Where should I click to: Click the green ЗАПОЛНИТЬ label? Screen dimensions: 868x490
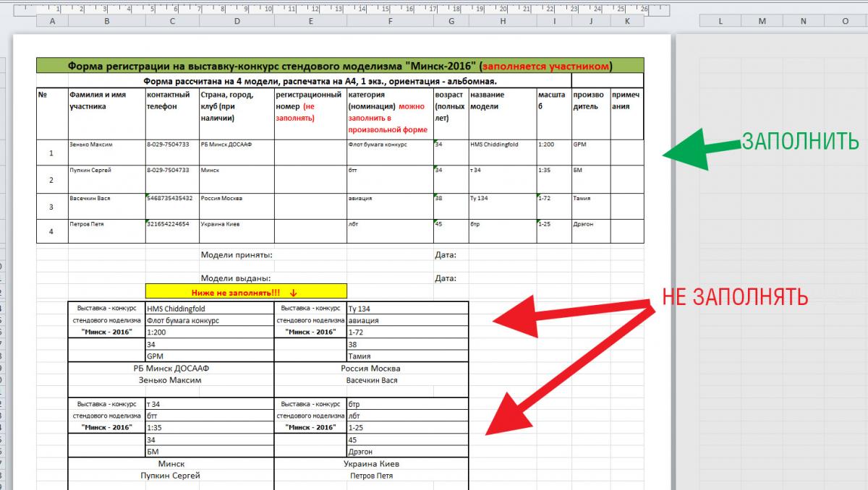tap(800, 141)
